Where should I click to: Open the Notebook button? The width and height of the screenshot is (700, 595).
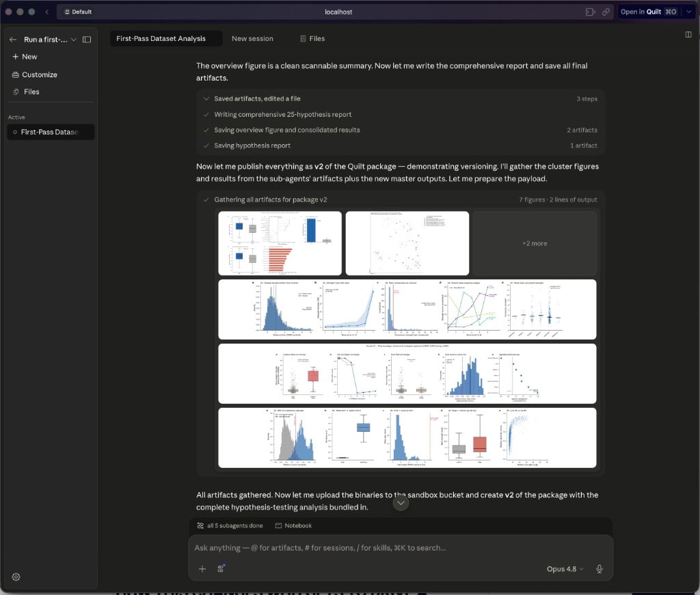[293, 525]
